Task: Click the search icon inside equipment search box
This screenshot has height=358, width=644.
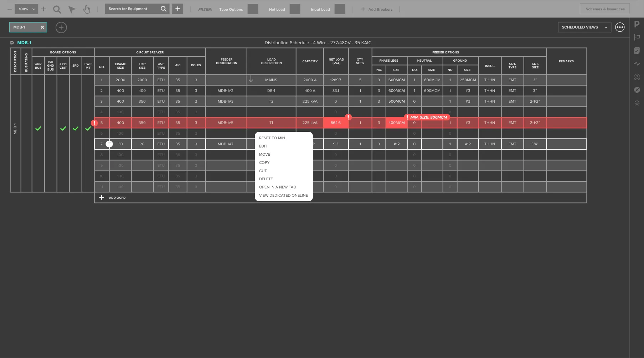Action: pos(164,9)
